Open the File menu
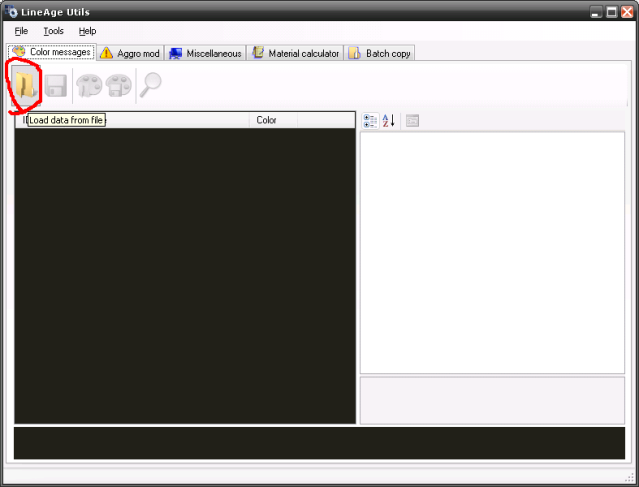This screenshot has height=487, width=639. coord(21,31)
